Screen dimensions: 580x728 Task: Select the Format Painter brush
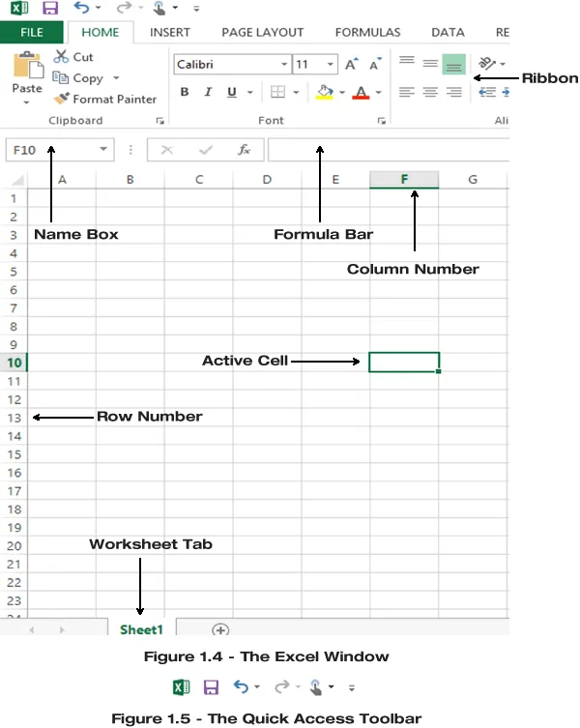62,99
